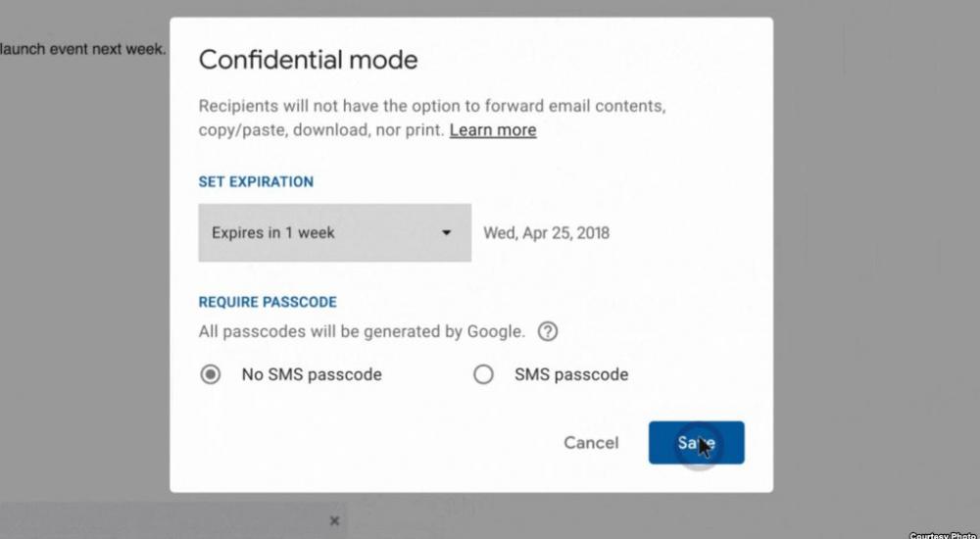
Task: Open the 'Learn more' link
Action: (493, 129)
